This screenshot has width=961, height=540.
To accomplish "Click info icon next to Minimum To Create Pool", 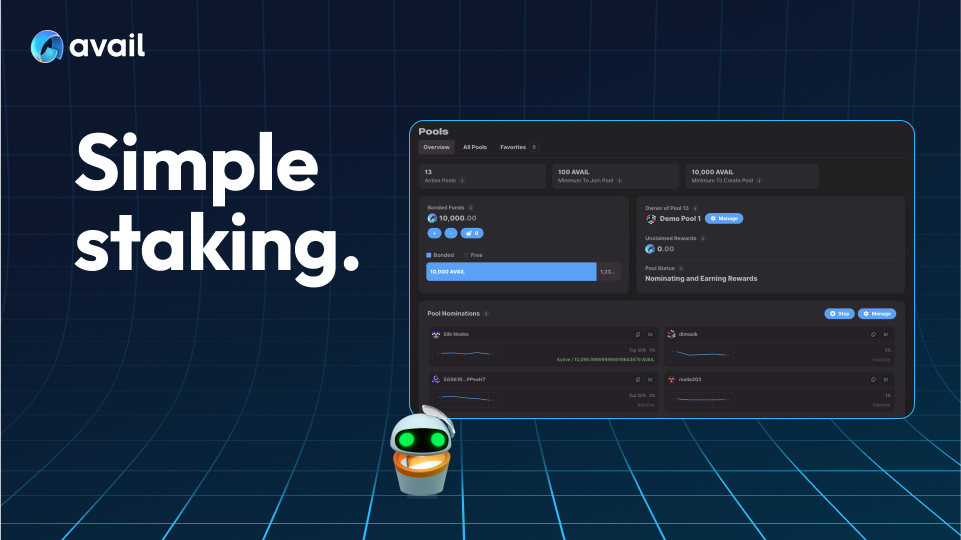I will (x=759, y=181).
